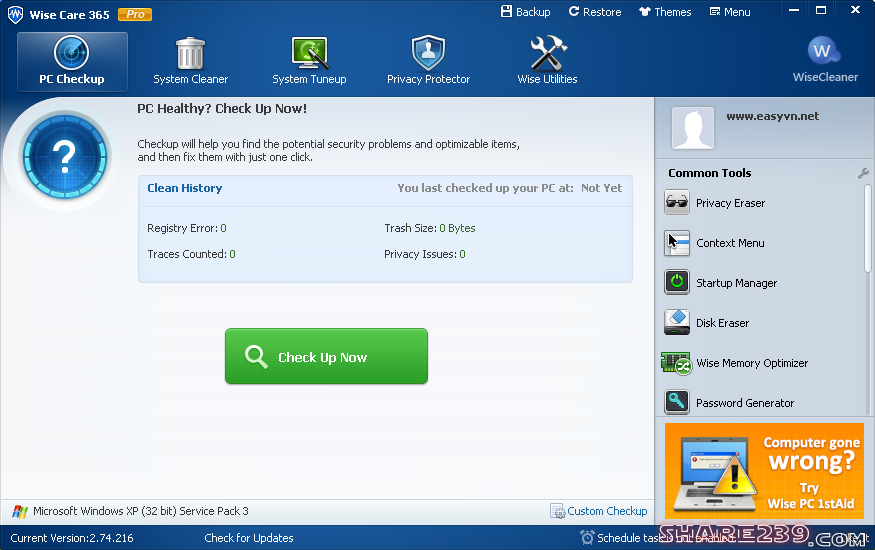Maximize the Wise Care 365 window
The height and width of the screenshot is (550, 875).
point(821,10)
